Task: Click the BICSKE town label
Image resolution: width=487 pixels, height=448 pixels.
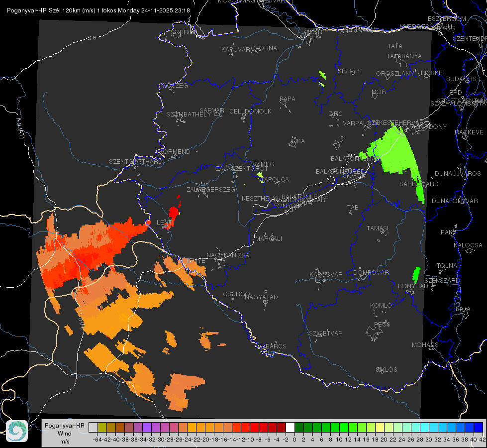Action: (x=432, y=73)
